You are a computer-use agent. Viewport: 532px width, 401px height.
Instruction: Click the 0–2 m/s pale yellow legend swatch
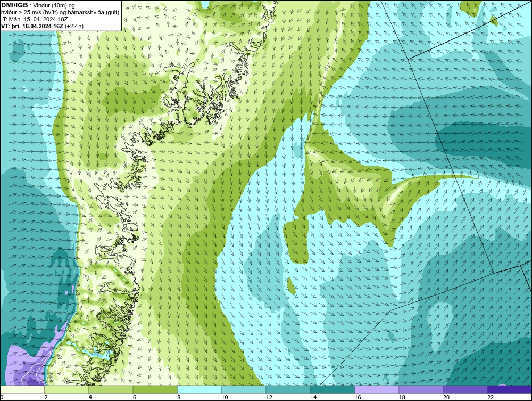pyautogui.click(x=22, y=389)
